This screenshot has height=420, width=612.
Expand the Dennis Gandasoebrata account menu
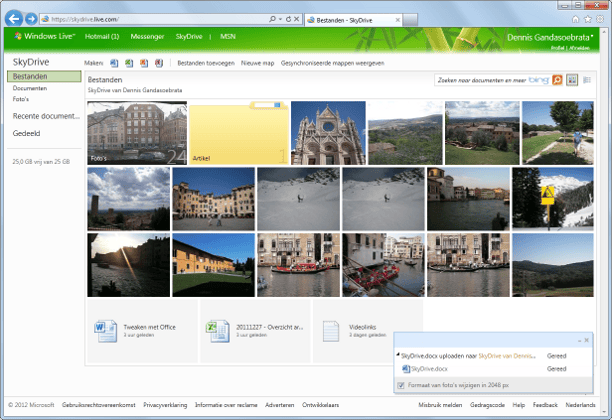pos(550,37)
